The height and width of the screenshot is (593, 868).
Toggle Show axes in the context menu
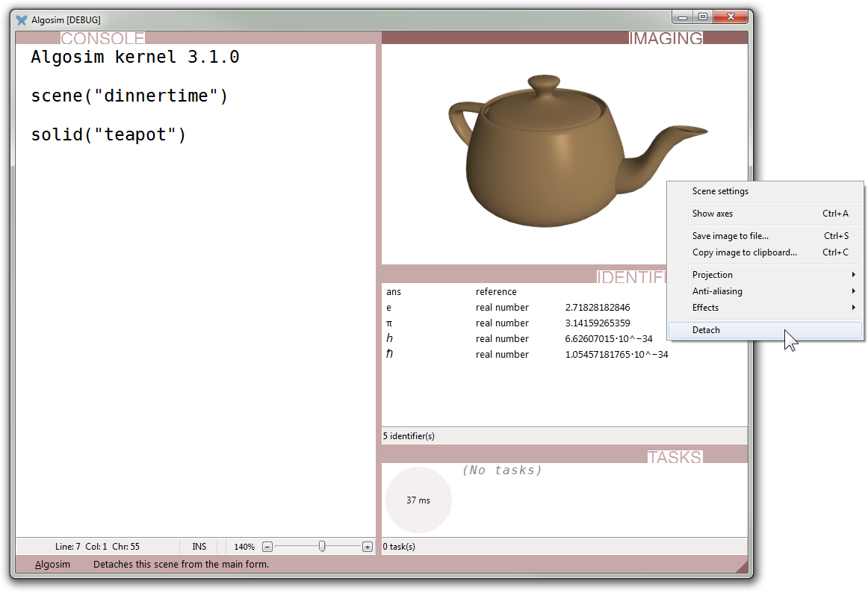click(x=713, y=214)
